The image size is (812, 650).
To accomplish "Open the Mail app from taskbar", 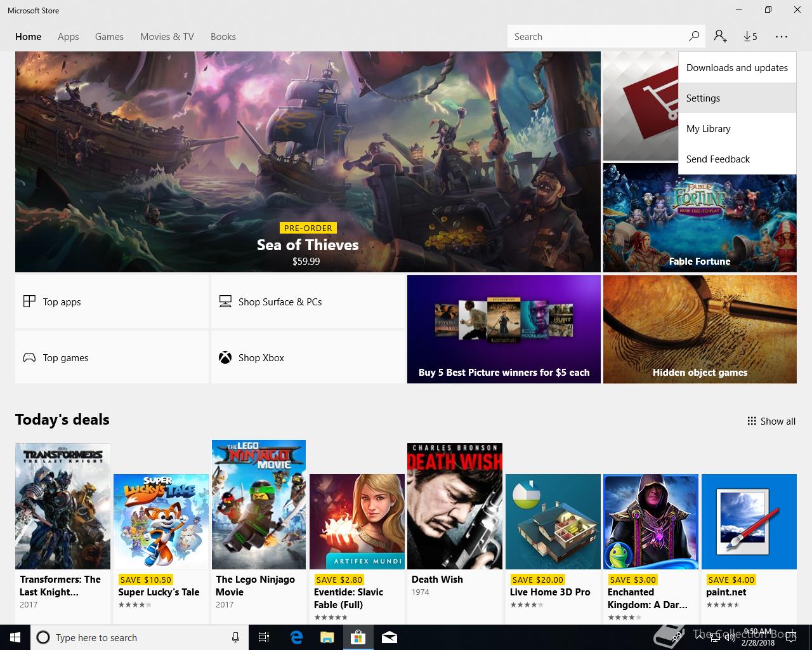I will pyautogui.click(x=389, y=637).
